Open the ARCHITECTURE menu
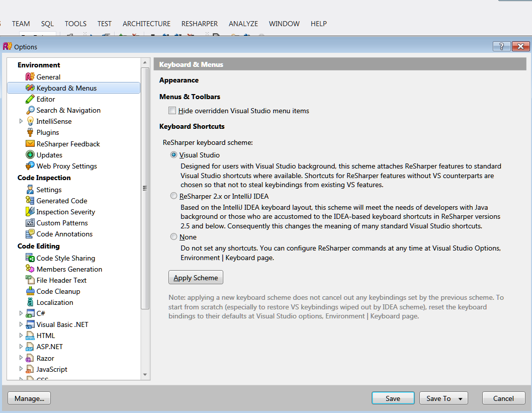This screenshot has width=532, height=413. [146, 24]
